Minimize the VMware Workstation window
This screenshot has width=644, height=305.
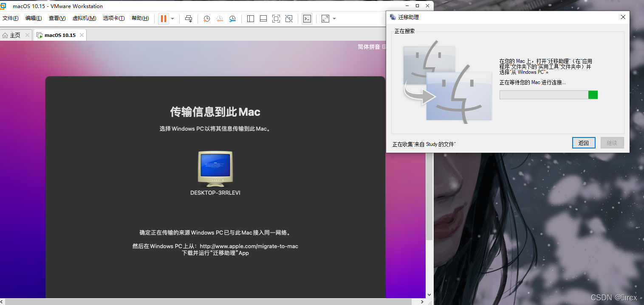[x=407, y=6]
